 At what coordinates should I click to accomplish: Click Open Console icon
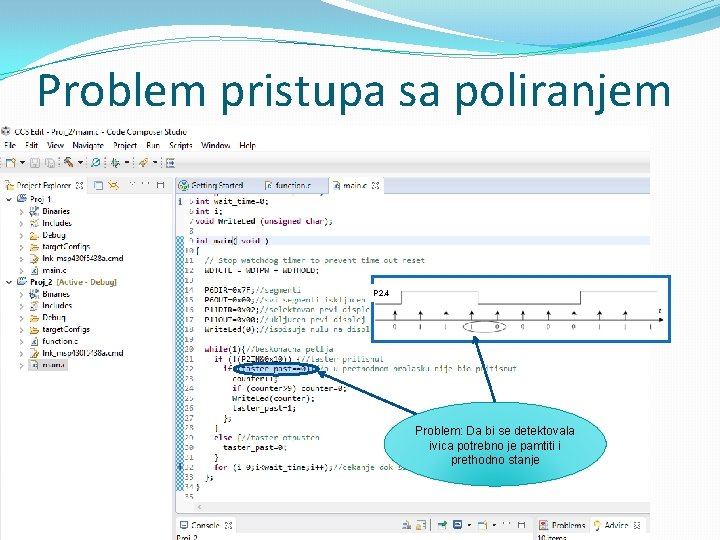point(482,524)
